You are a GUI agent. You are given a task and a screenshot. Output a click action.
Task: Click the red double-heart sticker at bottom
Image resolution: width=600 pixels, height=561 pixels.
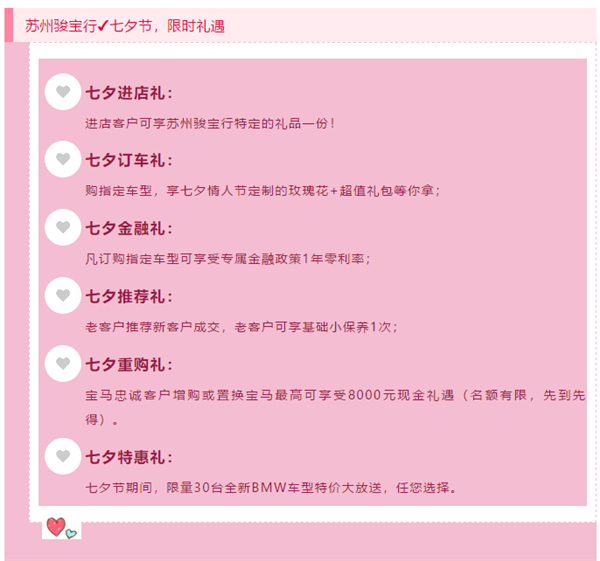click(x=62, y=528)
